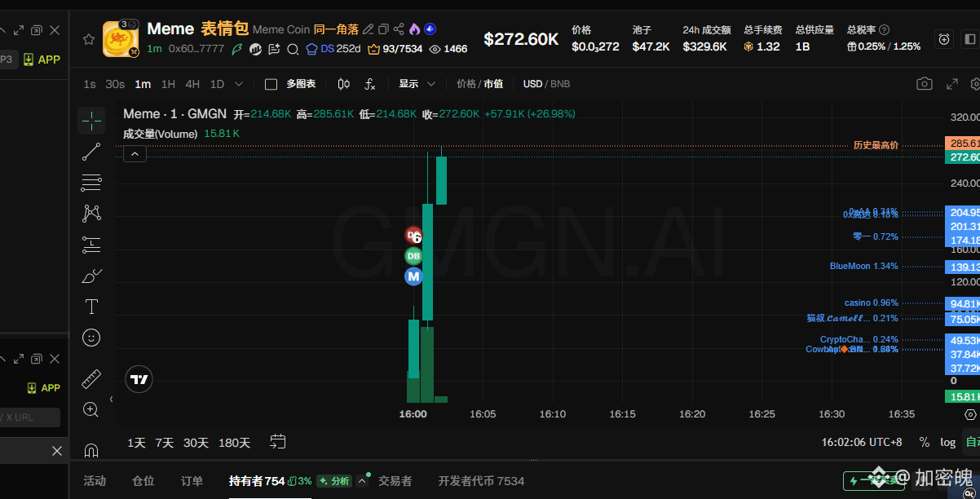Screen dimensions: 980x499
Task: Select the 30s timeframe
Action: [x=115, y=84]
